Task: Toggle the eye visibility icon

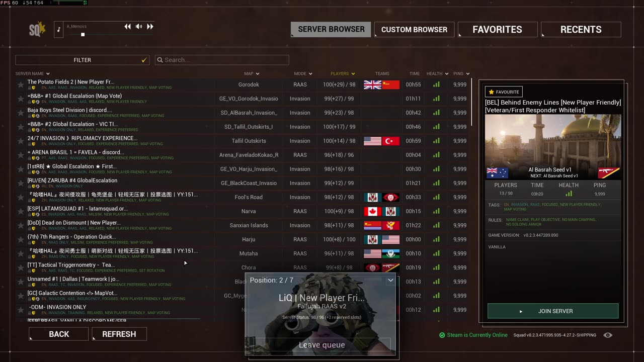Action: [608, 335]
